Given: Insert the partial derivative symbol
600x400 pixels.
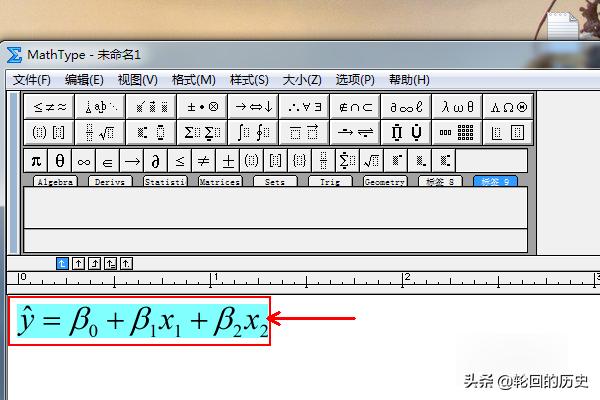Looking at the screenshot, I should (x=156, y=160).
